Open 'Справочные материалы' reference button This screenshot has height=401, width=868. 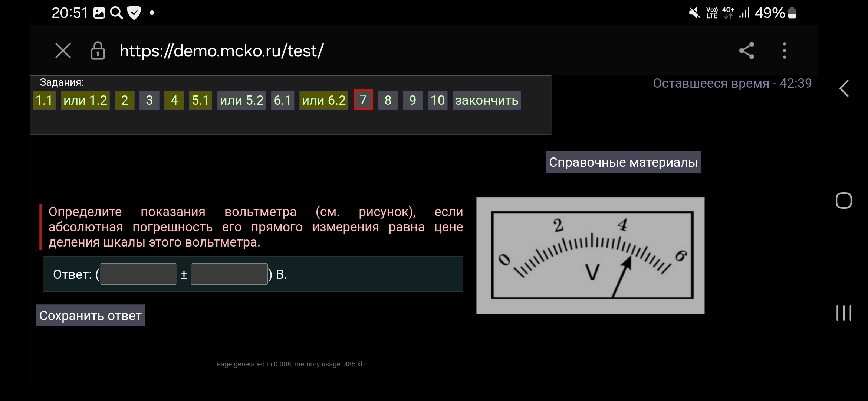coord(624,162)
